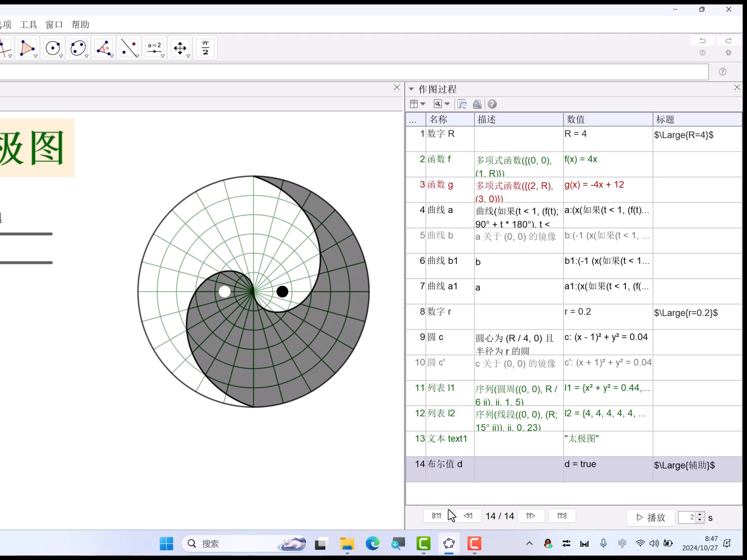Click the construction protocol help icon

pyautogui.click(x=492, y=104)
